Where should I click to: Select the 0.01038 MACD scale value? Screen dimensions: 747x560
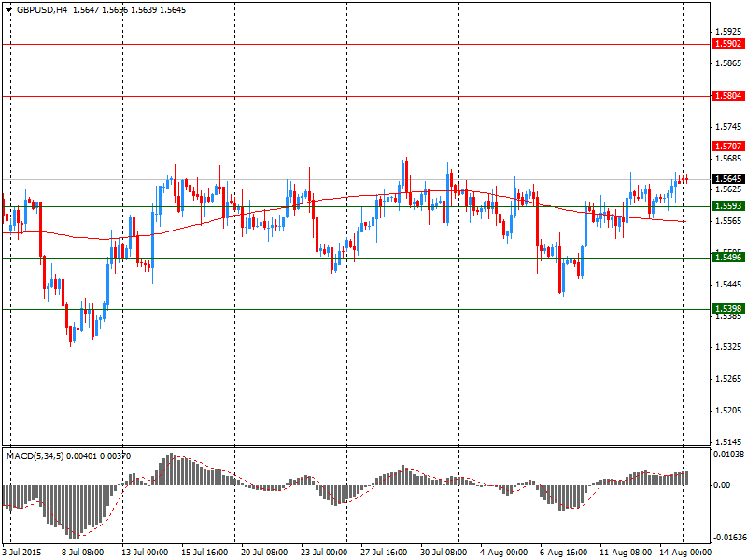coord(729,455)
